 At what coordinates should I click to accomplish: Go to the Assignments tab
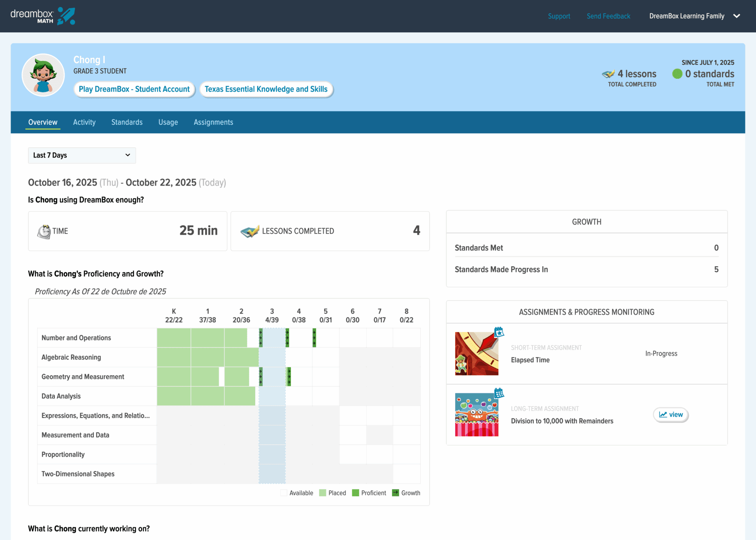213,122
